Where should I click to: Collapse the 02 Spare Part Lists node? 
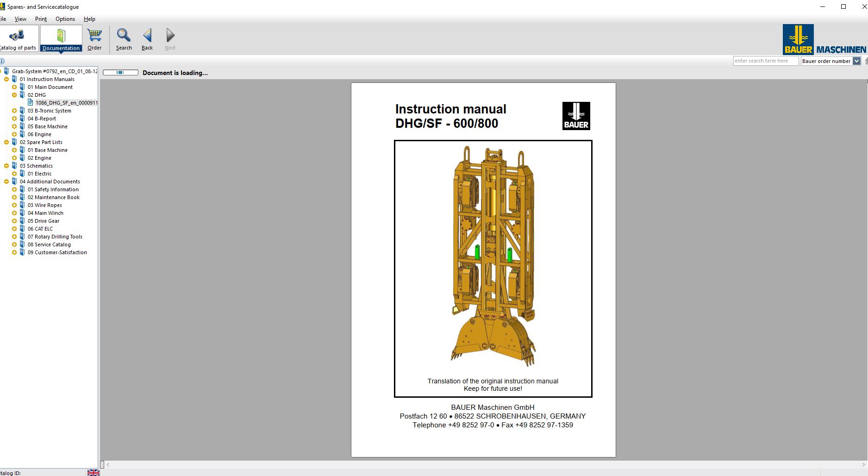pyautogui.click(x=6, y=142)
